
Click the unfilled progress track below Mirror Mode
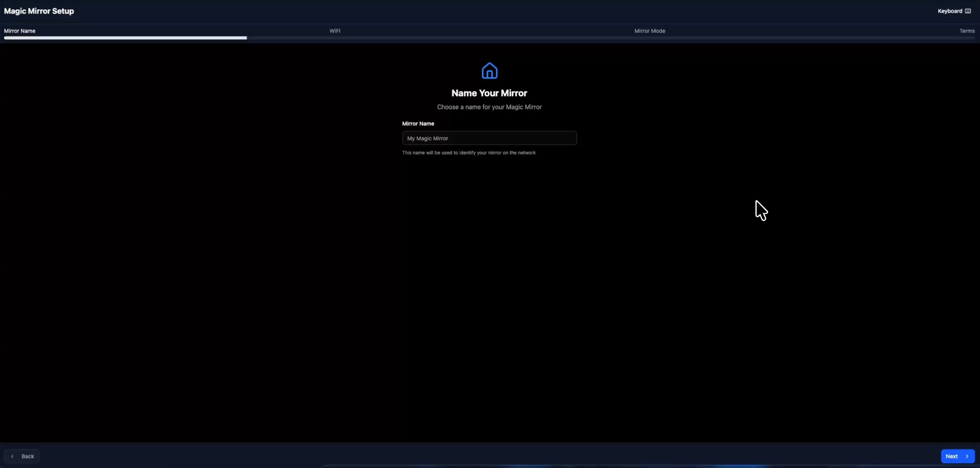coord(649,38)
